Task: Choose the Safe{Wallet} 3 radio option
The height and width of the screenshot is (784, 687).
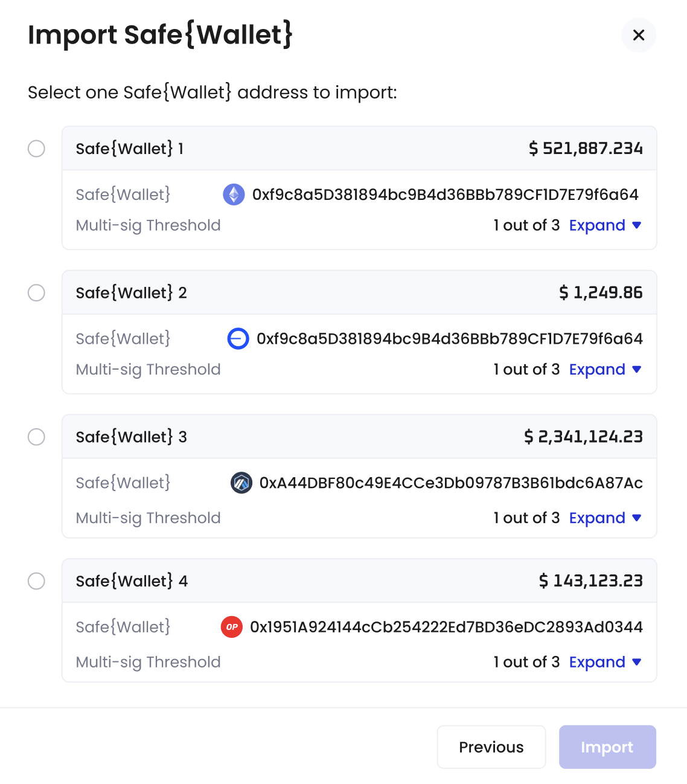Action: (36, 437)
